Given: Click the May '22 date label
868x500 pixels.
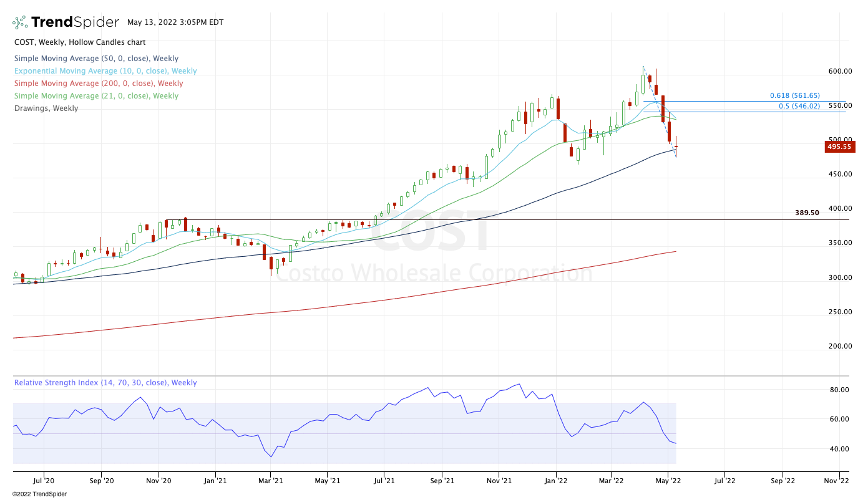Looking at the screenshot, I should (668, 481).
